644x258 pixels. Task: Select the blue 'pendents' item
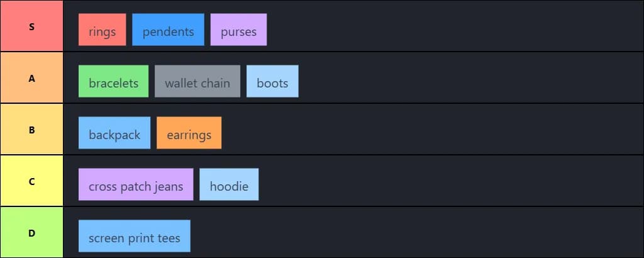[x=168, y=30]
